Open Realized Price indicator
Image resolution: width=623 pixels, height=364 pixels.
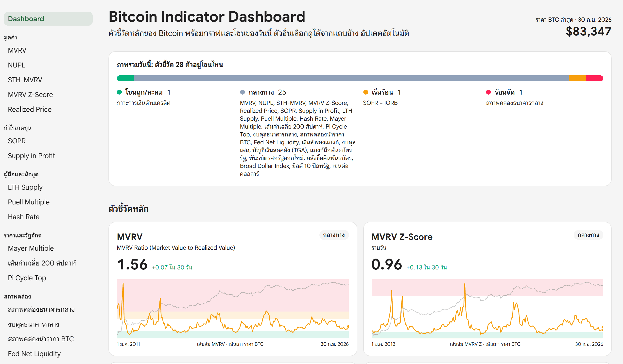coord(30,110)
